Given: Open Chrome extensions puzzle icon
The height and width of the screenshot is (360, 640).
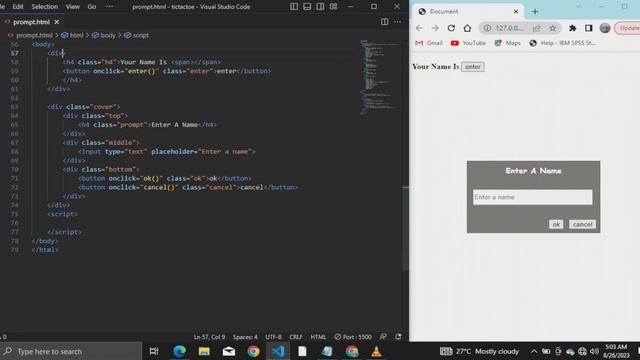Looking at the screenshot, I should click(573, 28).
